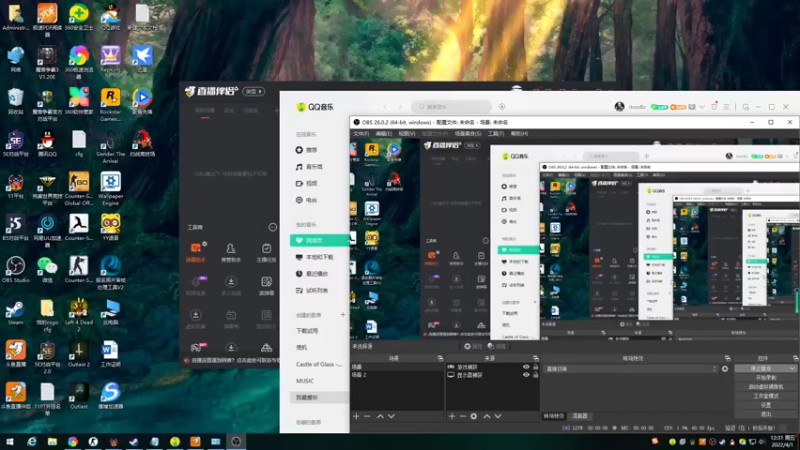Image resolution: width=800 pixels, height=450 pixels.
Task: Move source up in OBS Sources panel
Action: [487, 416]
